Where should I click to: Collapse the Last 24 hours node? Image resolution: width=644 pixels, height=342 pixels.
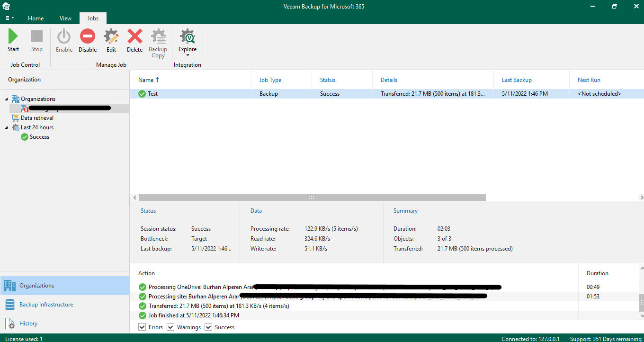click(x=7, y=127)
